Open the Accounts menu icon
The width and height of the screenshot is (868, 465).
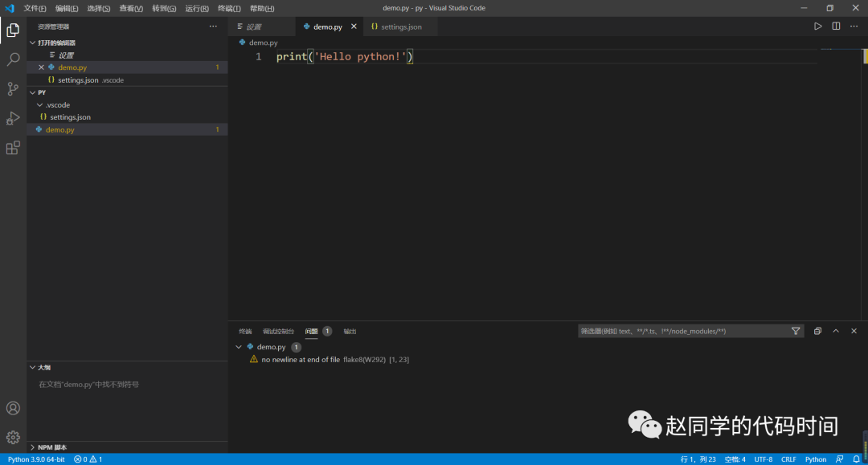13,408
